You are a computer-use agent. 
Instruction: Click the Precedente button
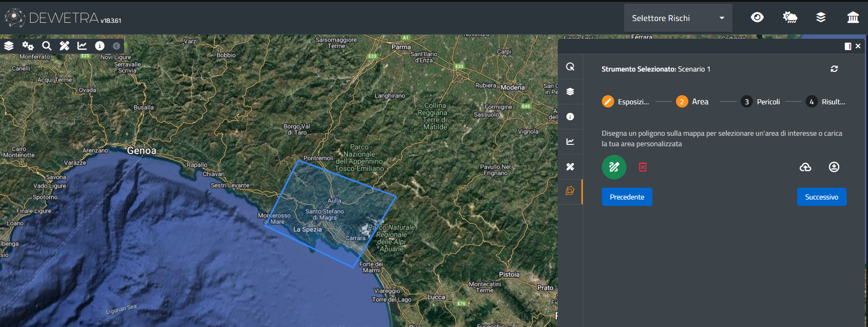click(x=626, y=197)
